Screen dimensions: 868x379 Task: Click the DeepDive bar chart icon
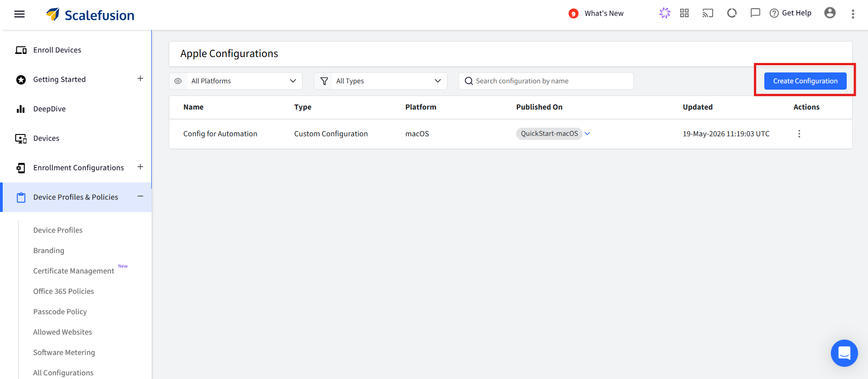pyautogui.click(x=21, y=109)
